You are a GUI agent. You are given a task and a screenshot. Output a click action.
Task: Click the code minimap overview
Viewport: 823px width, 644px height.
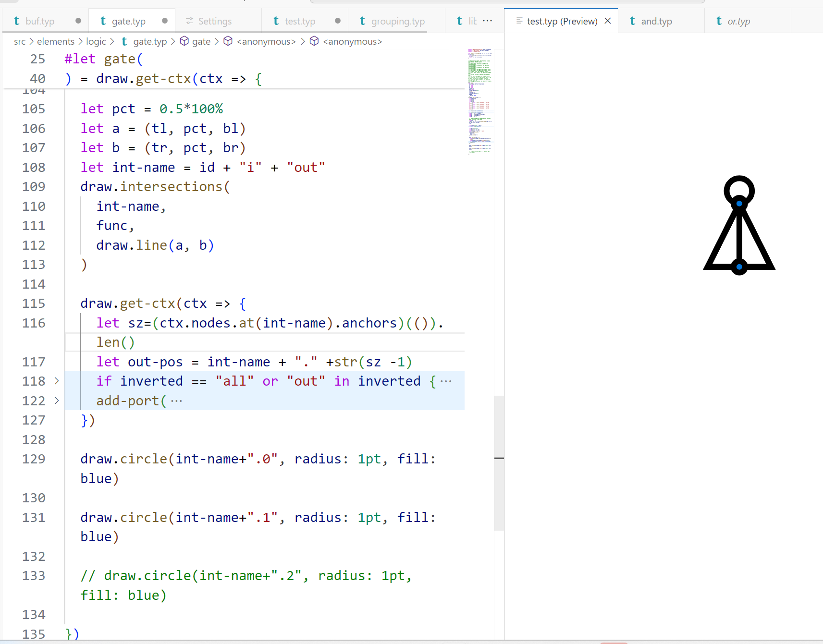479,101
